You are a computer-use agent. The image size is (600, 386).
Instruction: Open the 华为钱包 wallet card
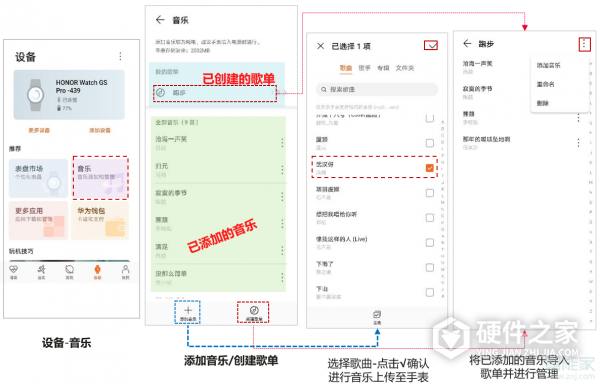(x=100, y=220)
